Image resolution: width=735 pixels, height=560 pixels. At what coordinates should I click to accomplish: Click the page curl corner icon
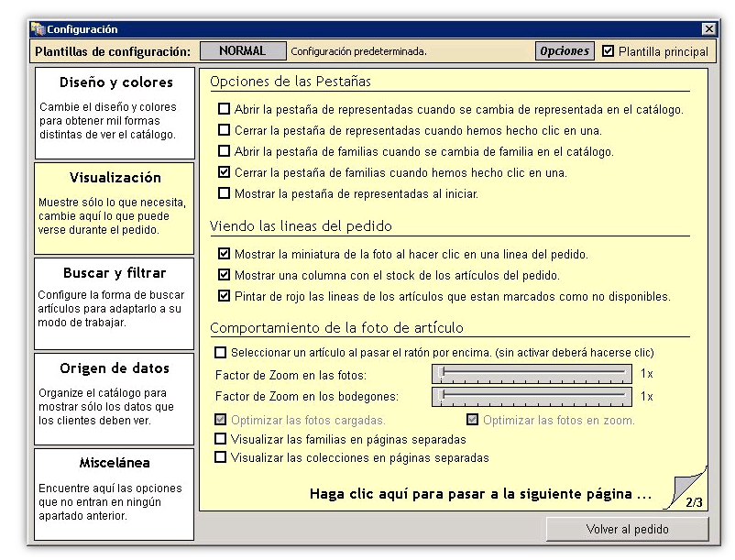point(686,488)
